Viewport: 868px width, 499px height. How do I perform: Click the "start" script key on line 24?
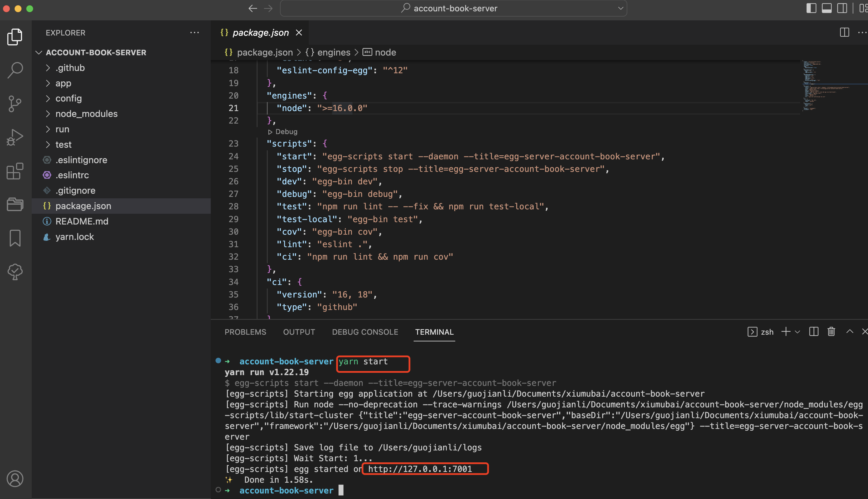pos(294,156)
